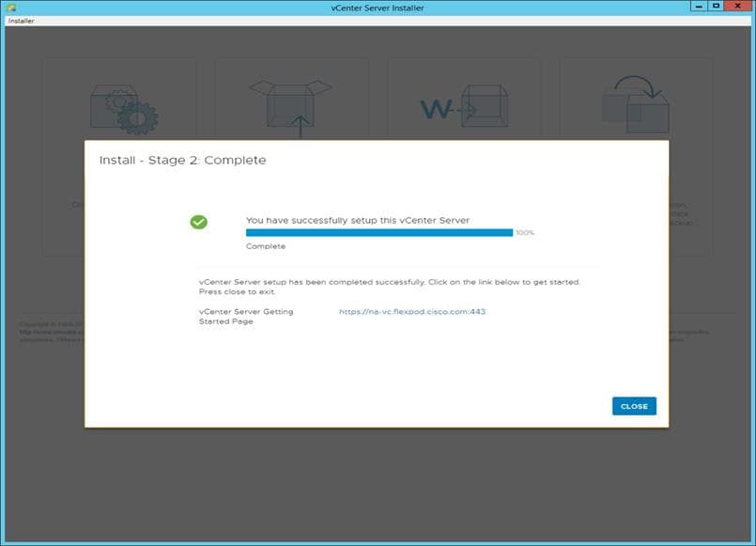Click the Migrate Windows-to-box icon behind dialog
The image size is (756, 546).
click(x=464, y=107)
